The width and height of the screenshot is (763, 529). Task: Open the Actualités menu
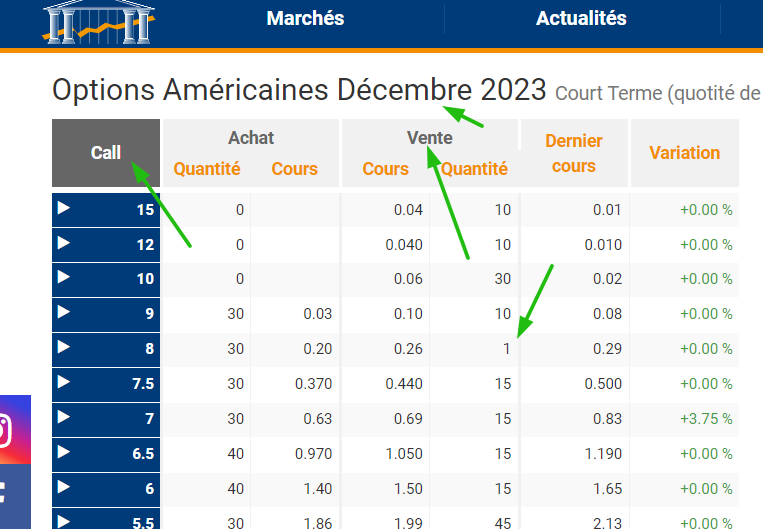tap(581, 19)
